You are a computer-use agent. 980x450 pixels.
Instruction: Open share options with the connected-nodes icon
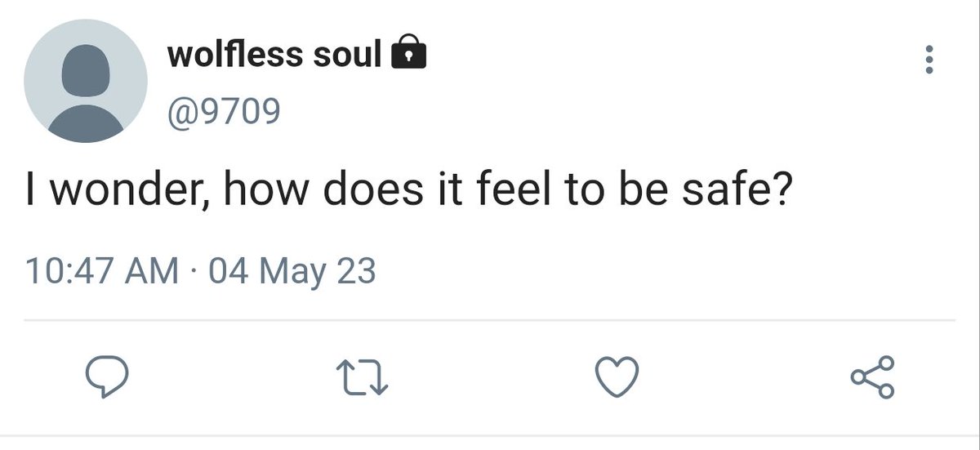click(873, 377)
